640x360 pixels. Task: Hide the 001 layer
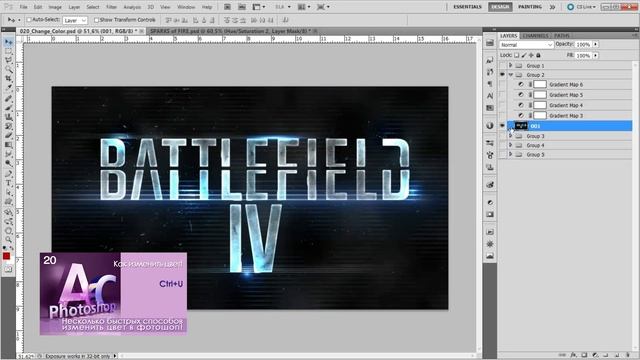coord(502,126)
